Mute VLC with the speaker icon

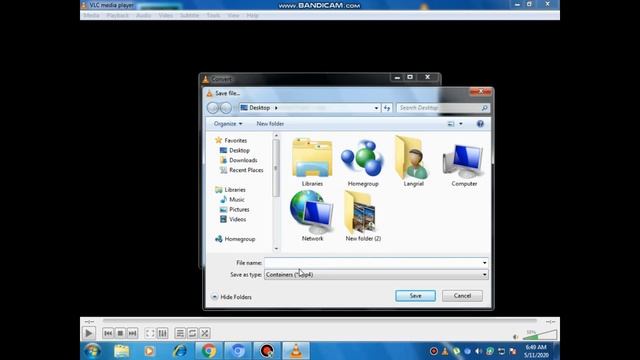click(x=515, y=337)
